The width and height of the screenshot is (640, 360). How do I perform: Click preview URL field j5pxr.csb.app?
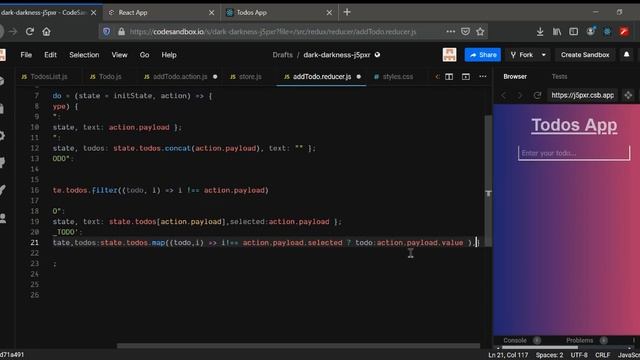(x=582, y=95)
